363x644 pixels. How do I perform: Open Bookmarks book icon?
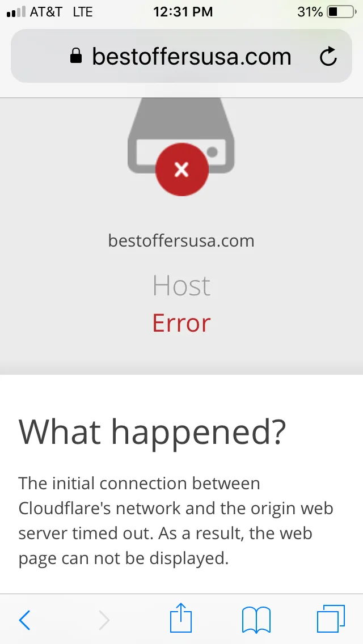pyautogui.click(x=256, y=620)
